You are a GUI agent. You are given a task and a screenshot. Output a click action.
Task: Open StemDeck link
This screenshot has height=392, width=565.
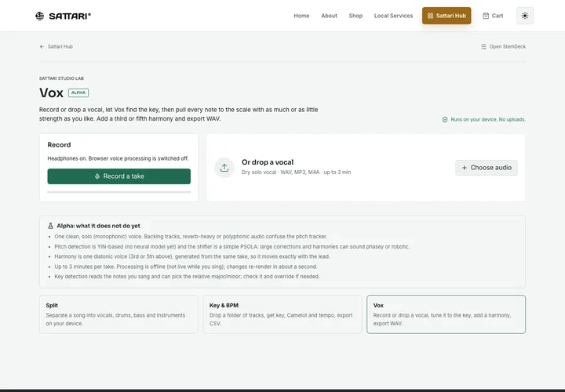[x=503, y=46]
